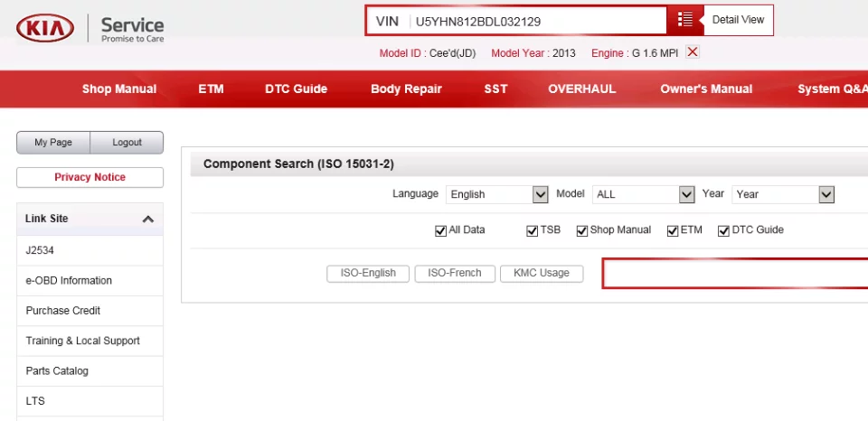Screen dimensions: 868x421
Task: Open the Year dropdown
Action: pos(783,194)
